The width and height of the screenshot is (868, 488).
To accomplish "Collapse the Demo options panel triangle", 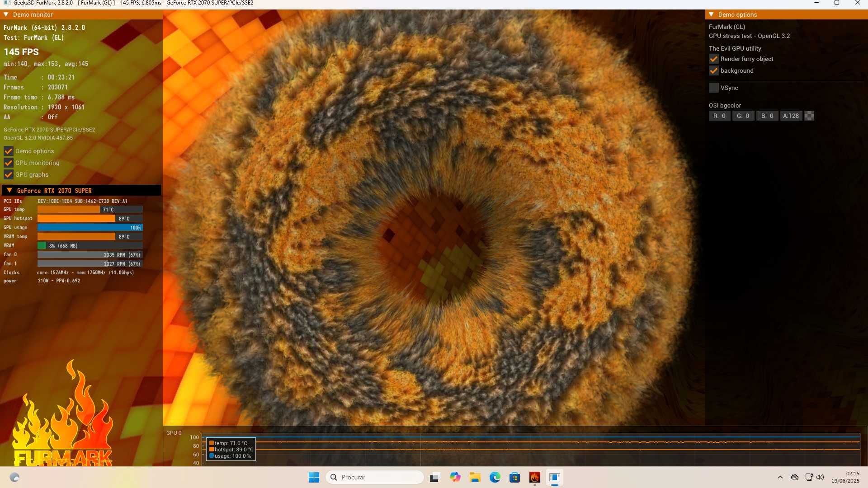I will point(711,14).
